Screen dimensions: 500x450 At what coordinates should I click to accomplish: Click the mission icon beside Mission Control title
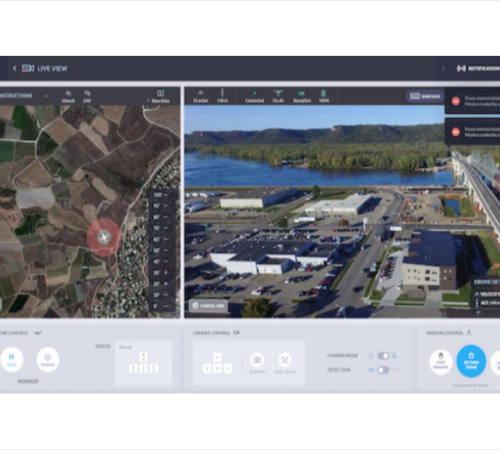(469, 332)
